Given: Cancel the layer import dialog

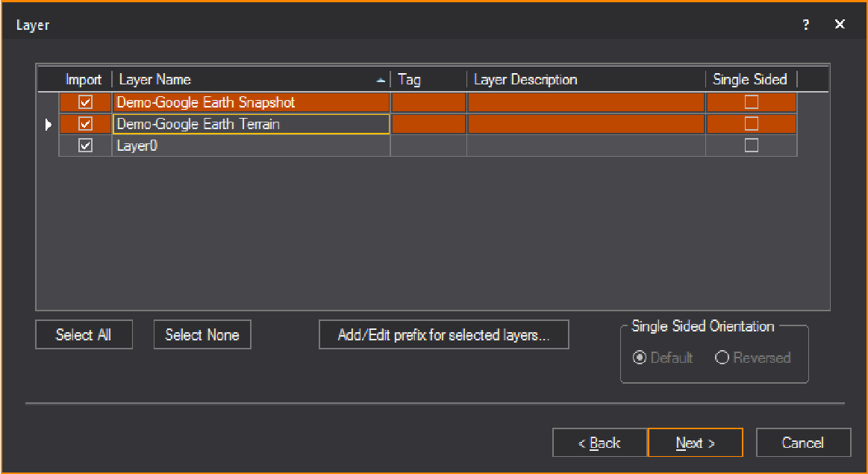Looking at the screenshot, I should point(803,442).
